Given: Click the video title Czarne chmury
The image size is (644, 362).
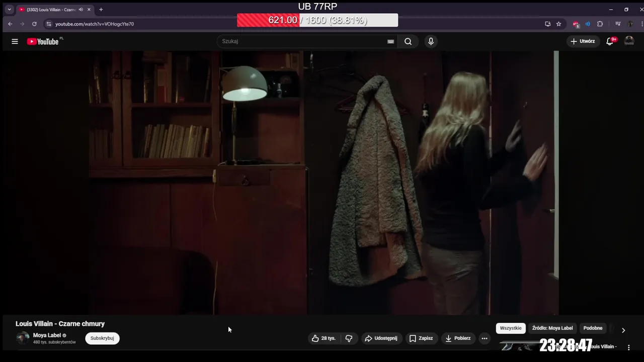Looking at the screenshot, I should pos(60,324).
